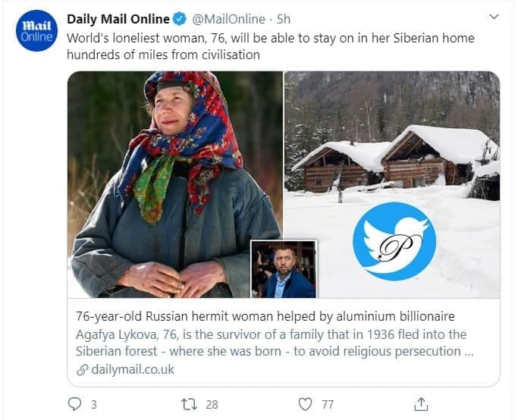This screenshot has width=518, height=420.
Task: Click the blue bird logo watermark
Action: [394, 241]
